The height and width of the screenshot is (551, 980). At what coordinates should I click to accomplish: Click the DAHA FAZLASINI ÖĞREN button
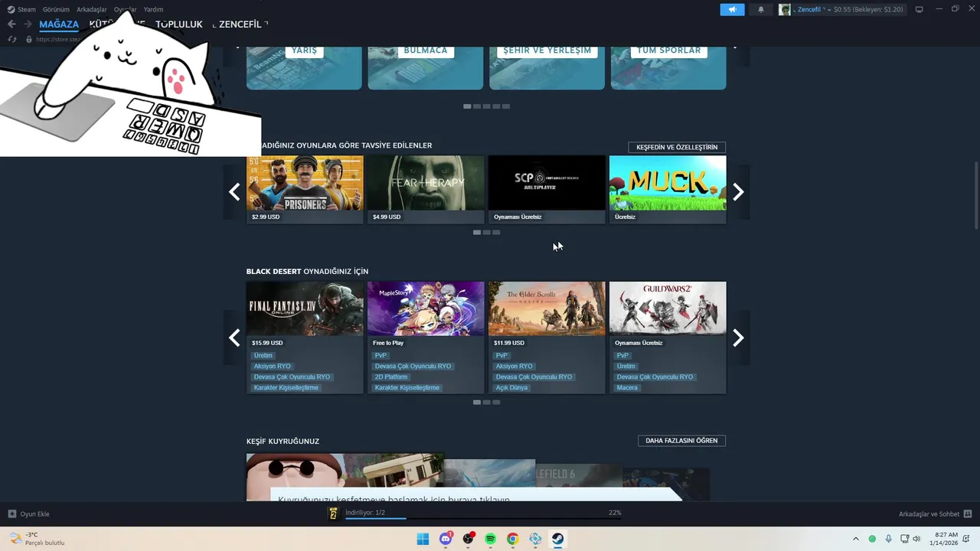(x=681, y=440)
